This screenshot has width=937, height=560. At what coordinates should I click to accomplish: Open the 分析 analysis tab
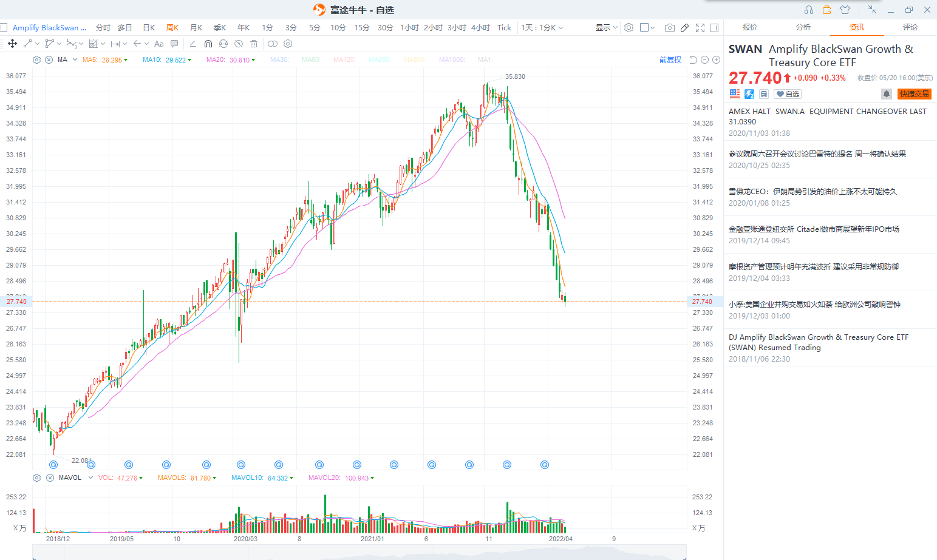coord(803,27)
